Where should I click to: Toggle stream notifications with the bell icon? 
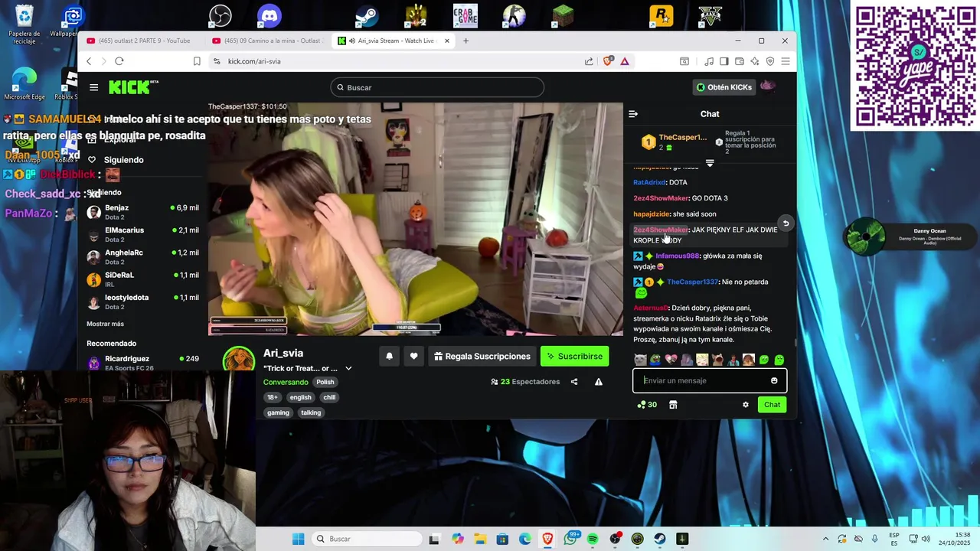point(389,356)
